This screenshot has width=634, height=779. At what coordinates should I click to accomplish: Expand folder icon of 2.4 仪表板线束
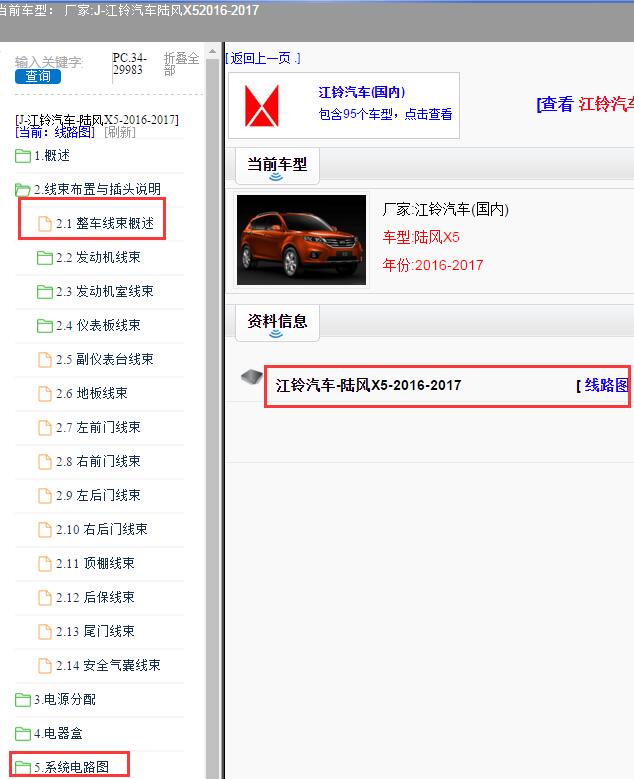[45, 326]
